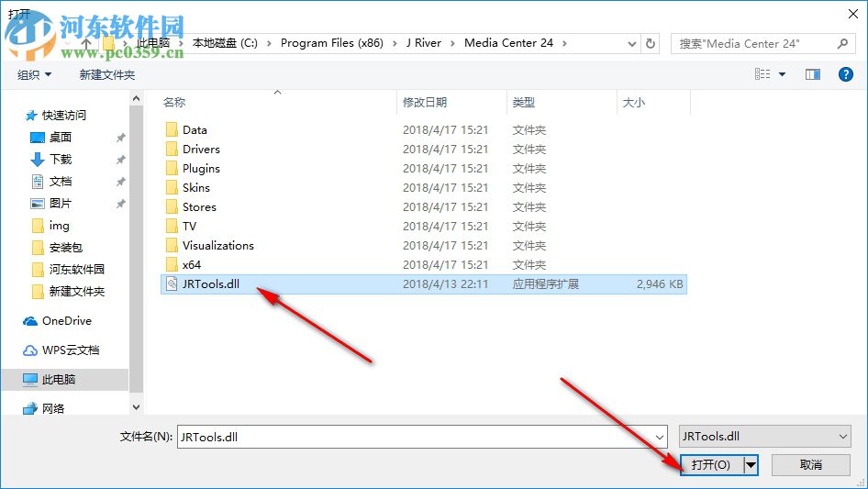Sort by 类型 column header
The image size is (868, 489).
523,103
